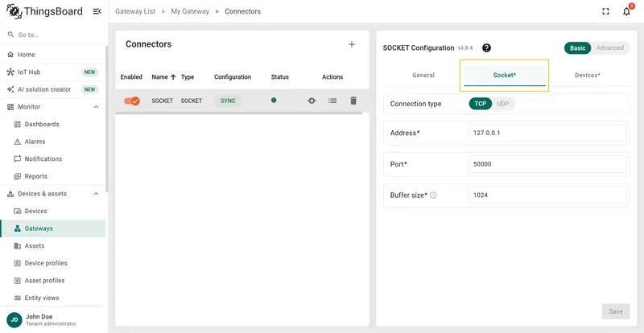Toggle fullscreen mode icon

[605, 11]
